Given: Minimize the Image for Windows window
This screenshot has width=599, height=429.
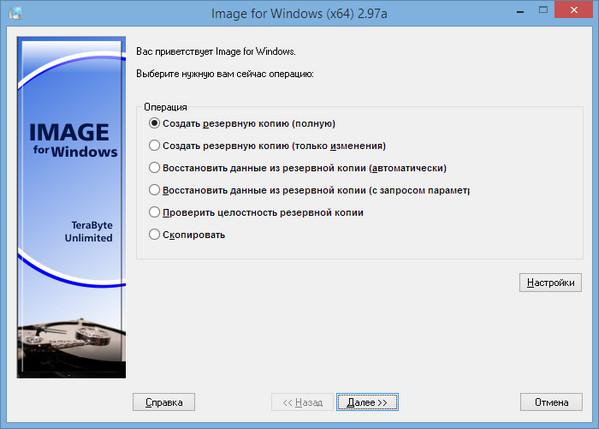Looking at the screenshot, I should tap(520, 11).
